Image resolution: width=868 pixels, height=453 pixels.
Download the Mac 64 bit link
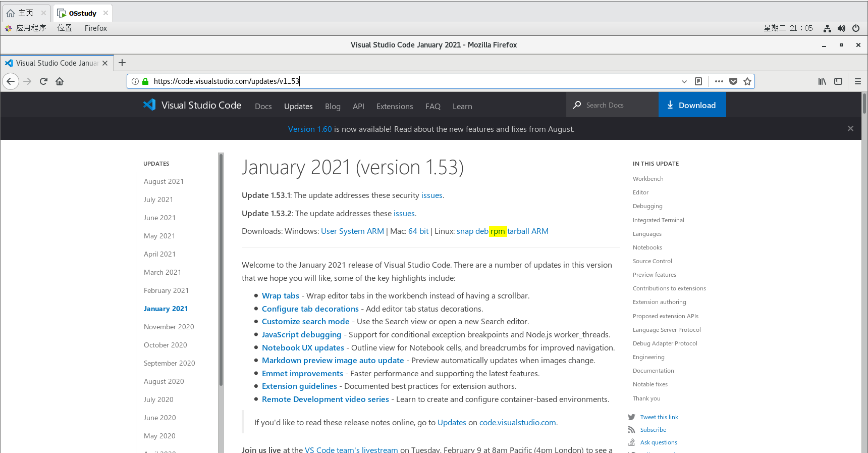tap(418, 231)
